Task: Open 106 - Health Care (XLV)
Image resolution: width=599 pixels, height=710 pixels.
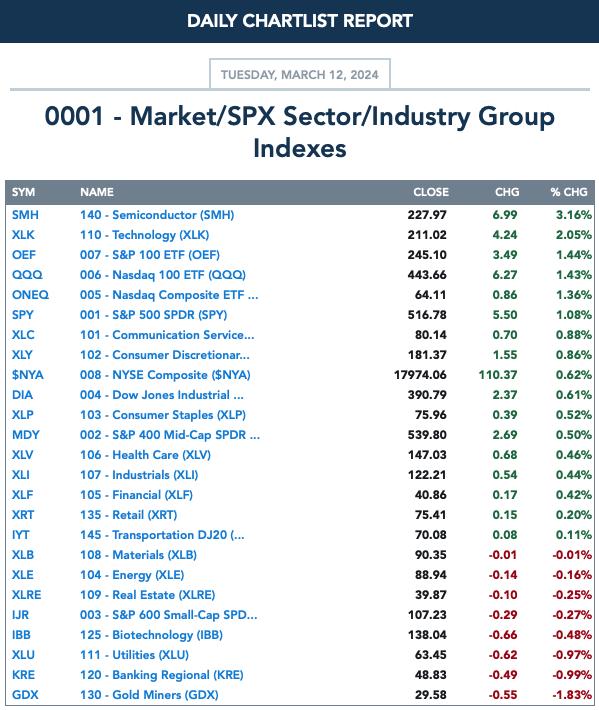Action: pos(145,455)
